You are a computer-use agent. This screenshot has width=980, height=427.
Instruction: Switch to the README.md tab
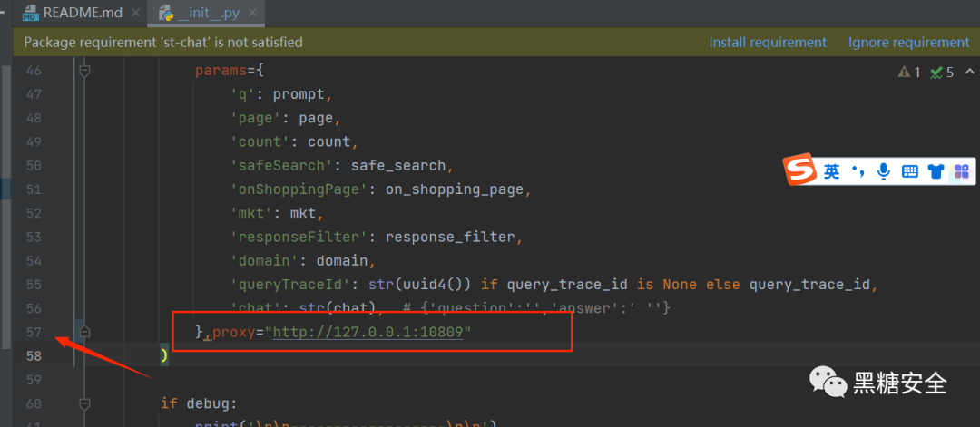click(x=77, y=14)
